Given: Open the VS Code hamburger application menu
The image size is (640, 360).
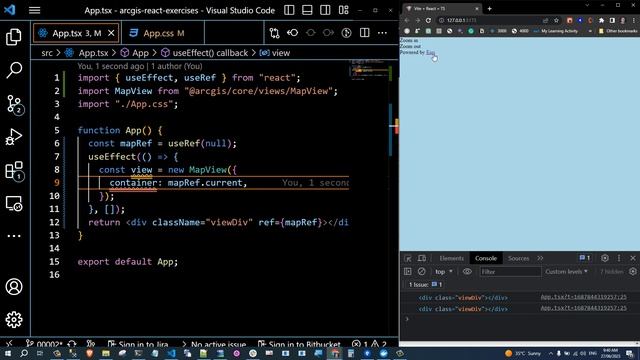Looking at the screenshot, I should click(35, 10).
